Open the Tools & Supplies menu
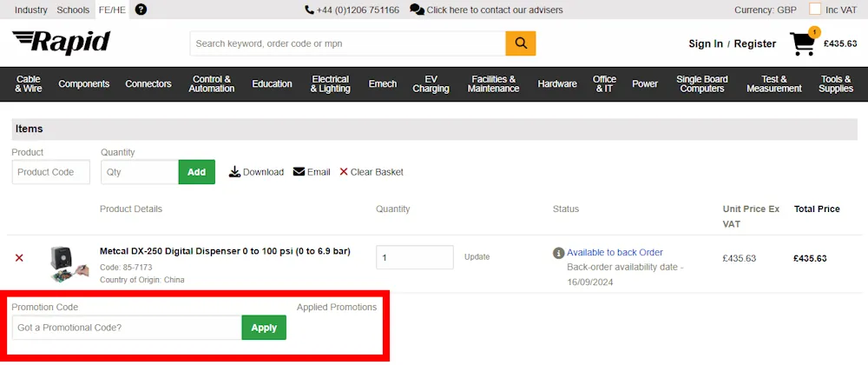The height and width of the screenshot is (365, 868). point(836,83)
